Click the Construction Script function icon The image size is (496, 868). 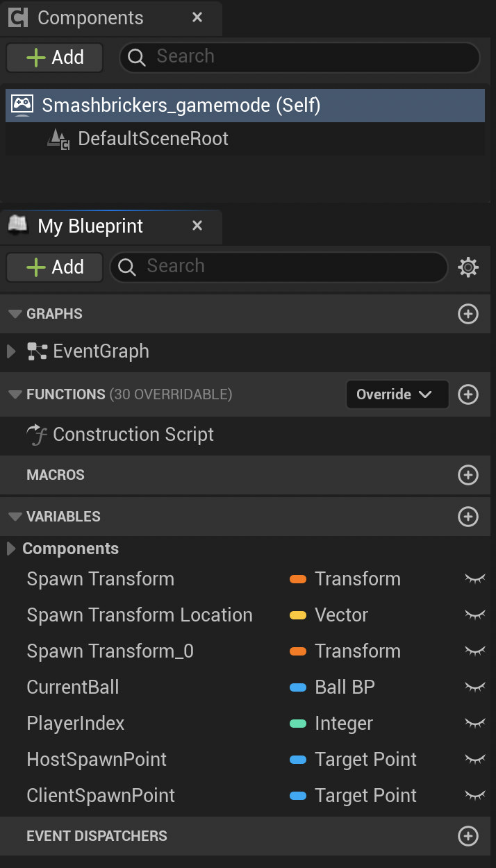36,435
